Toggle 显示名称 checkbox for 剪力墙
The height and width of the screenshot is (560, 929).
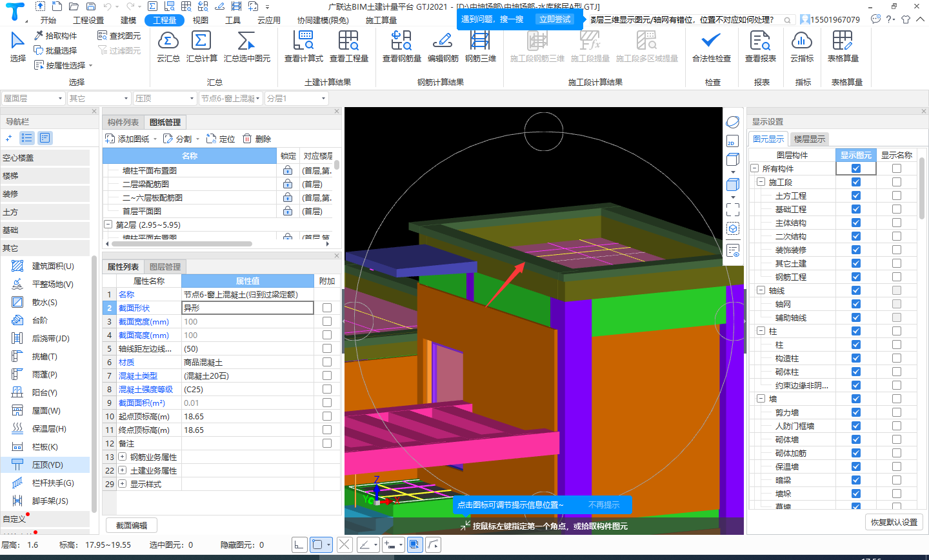pyautogui.click(x=896, y=412)
